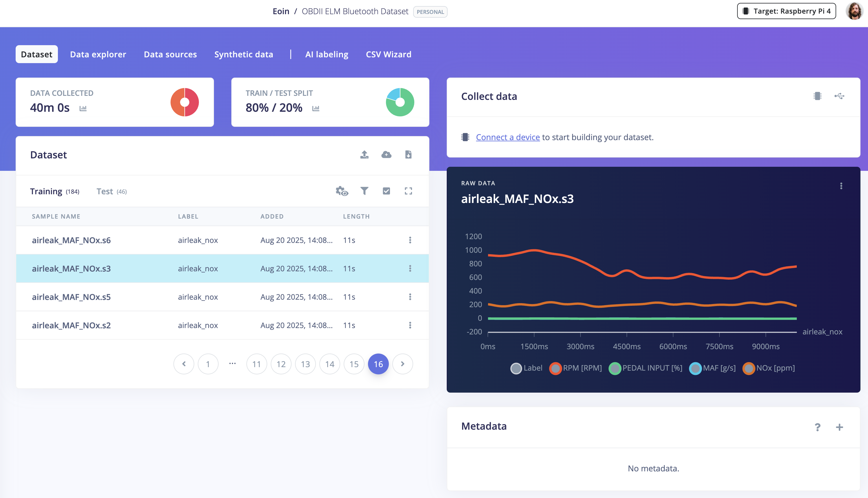Enable multi-select samples checkbox icon
The image size is (868, 498).
click(x=386, y=191)
